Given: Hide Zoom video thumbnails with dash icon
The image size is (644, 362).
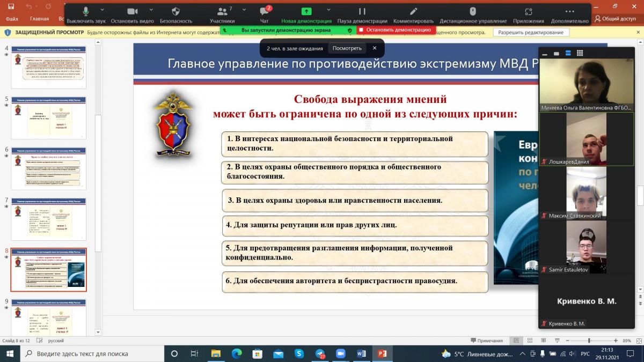Looking at the screenshot, I should point(545,53).
